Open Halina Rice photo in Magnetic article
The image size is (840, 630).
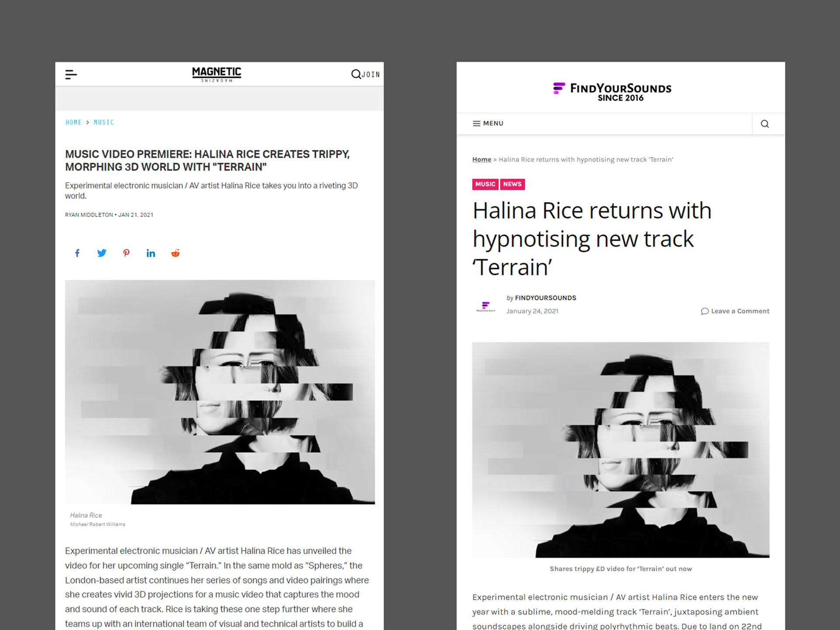pyautogui.click(x=220, y=392)
